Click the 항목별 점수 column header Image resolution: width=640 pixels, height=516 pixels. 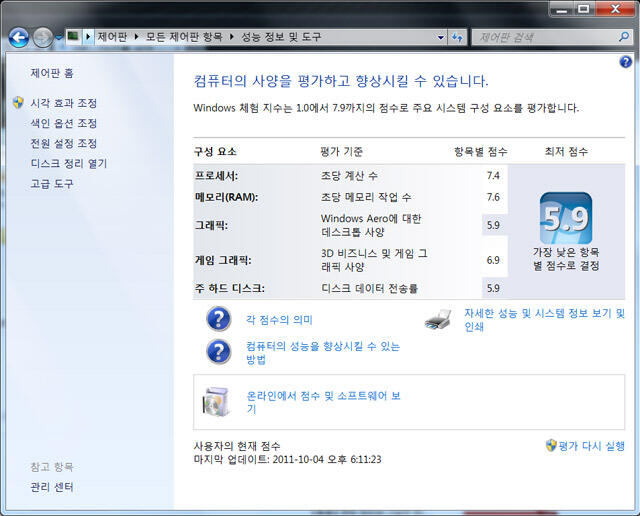[x=481, y=151]
